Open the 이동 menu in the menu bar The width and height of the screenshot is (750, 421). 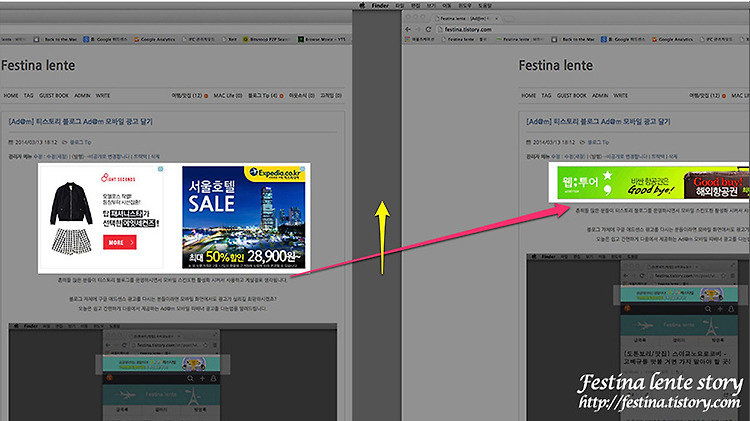coord(446,5)
